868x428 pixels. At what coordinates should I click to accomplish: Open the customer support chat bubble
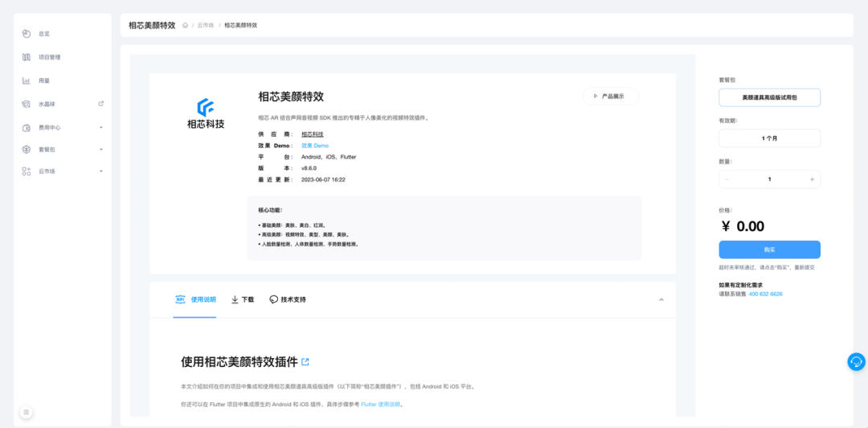856,361
